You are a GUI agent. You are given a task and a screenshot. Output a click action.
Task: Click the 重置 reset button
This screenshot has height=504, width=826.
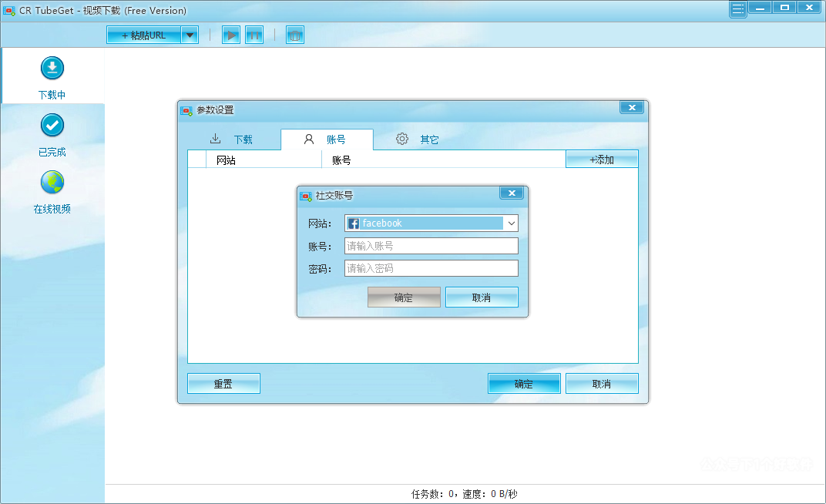click(x=223, y=384)
